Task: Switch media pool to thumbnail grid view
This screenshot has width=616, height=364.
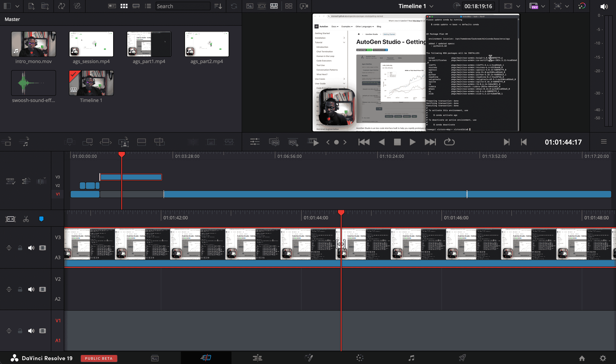Action: click(x=124, y=6)
